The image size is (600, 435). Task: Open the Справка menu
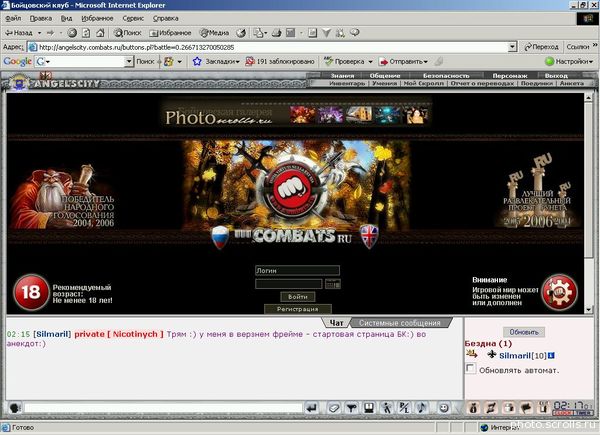pyautogui.click(x=166, y=18)
